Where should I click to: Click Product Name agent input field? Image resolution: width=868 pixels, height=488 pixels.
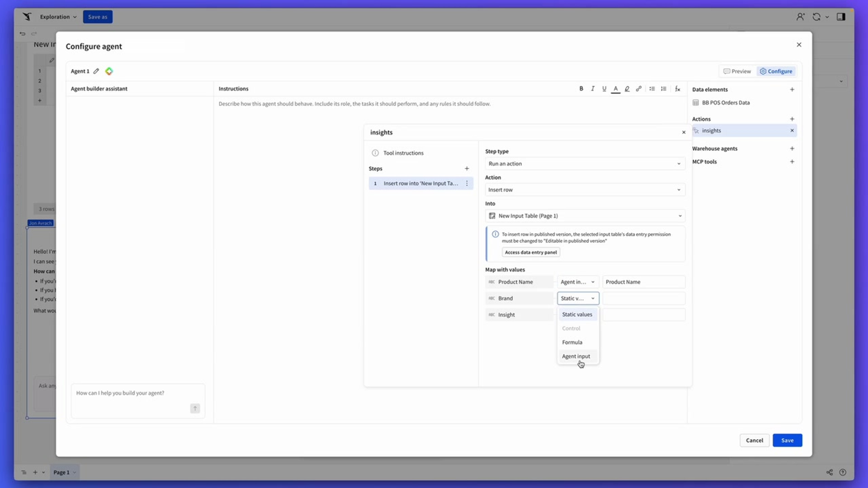coord(644,282)
